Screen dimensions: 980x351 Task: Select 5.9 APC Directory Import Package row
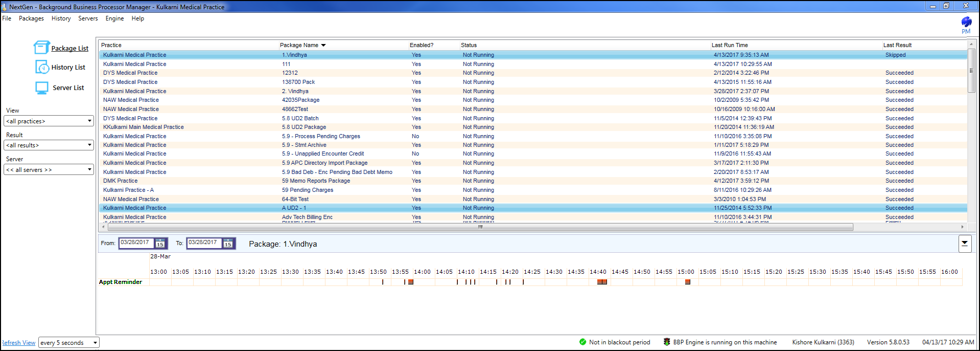click(x=533, y=163)
